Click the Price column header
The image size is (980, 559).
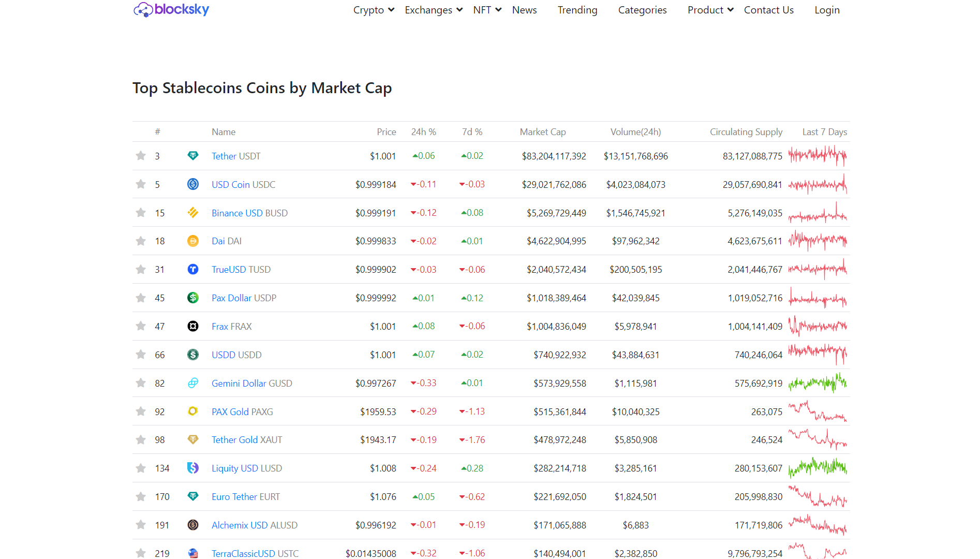click(387, 132)
